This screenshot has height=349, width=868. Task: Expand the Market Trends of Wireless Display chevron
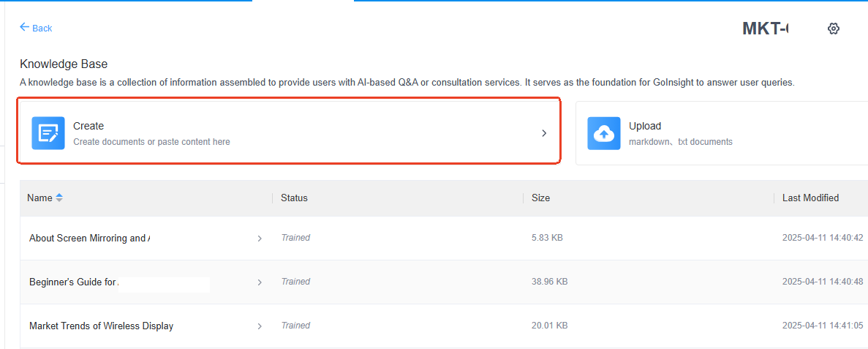pyautogui.click(x=260, y=326)
